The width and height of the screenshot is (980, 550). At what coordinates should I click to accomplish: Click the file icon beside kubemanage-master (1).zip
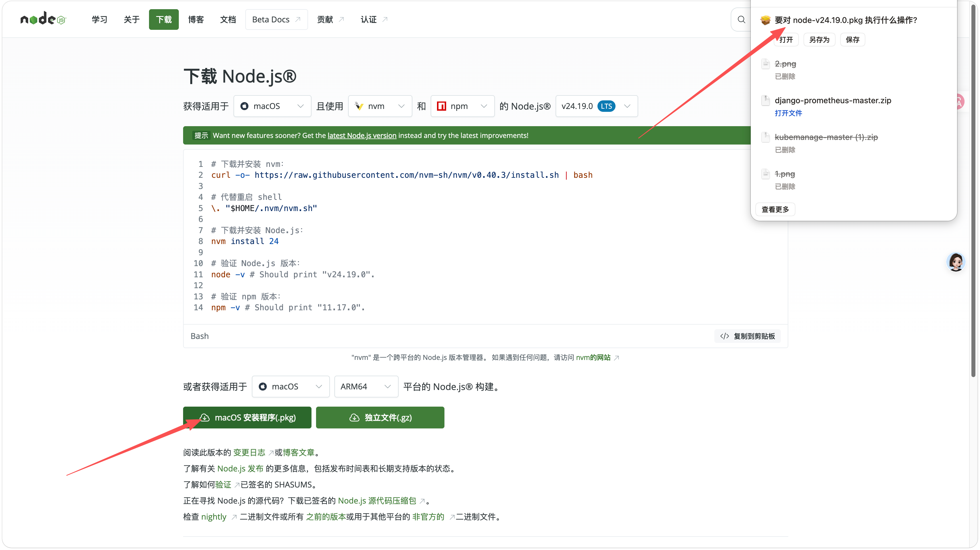[765, 137]
